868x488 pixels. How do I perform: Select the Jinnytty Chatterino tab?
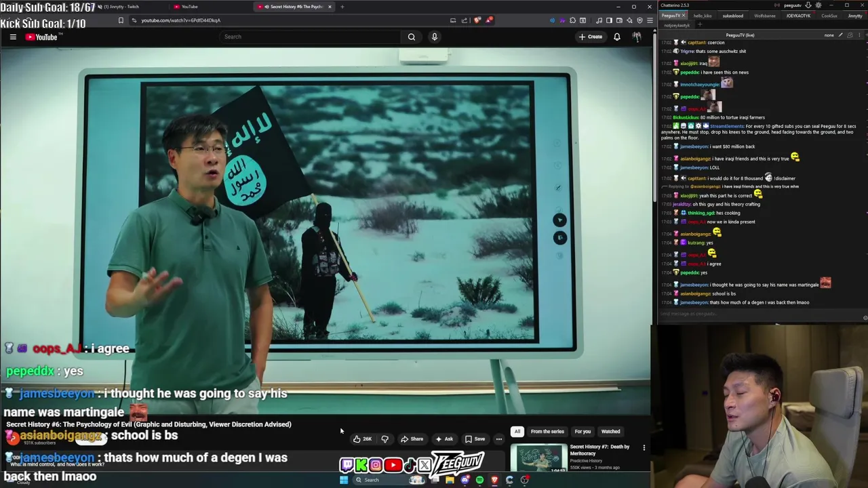855,16
